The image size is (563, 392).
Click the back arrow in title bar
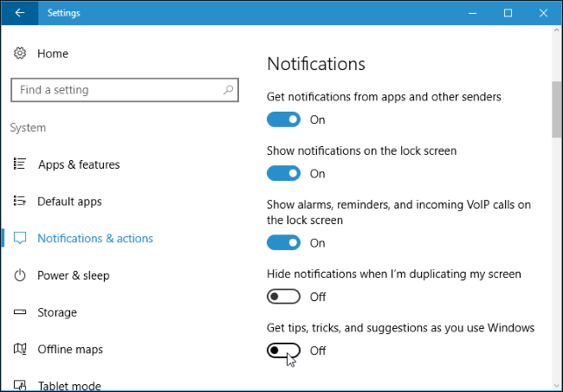[x=19, y=12]
